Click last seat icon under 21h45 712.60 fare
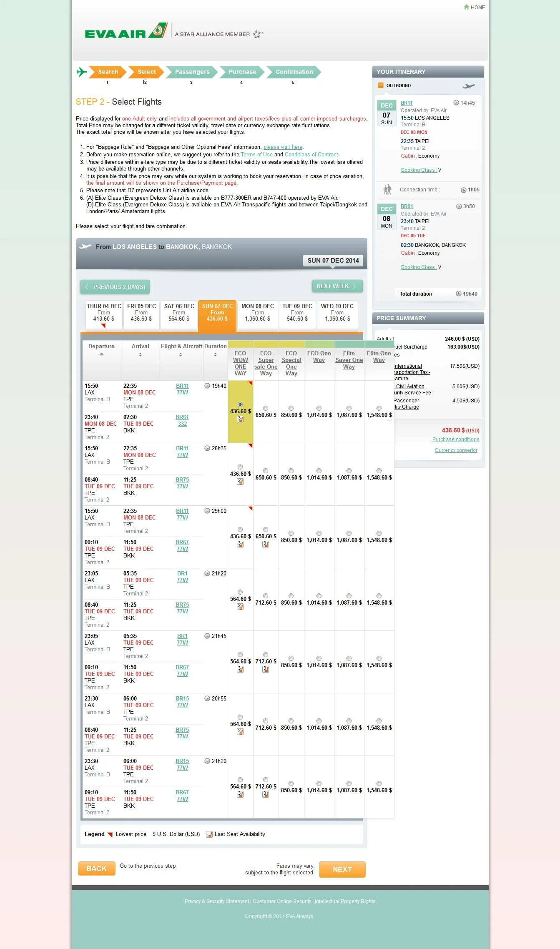Screen dimensions: 560x949 (266, 669)
